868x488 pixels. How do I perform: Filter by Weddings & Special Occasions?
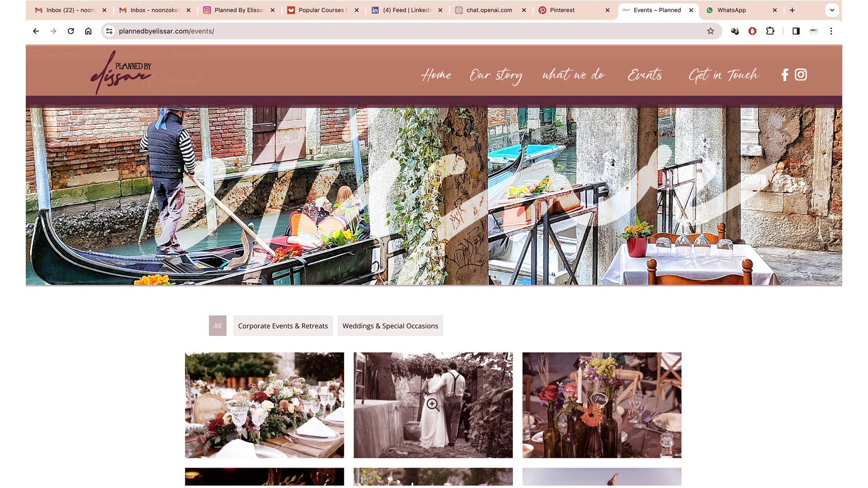(390, 326)
